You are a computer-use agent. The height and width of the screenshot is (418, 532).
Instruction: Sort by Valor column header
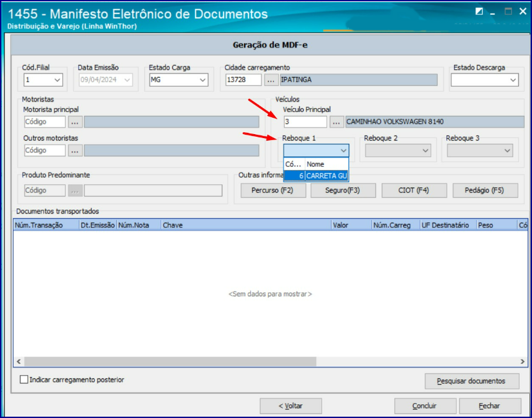(351, 225)
